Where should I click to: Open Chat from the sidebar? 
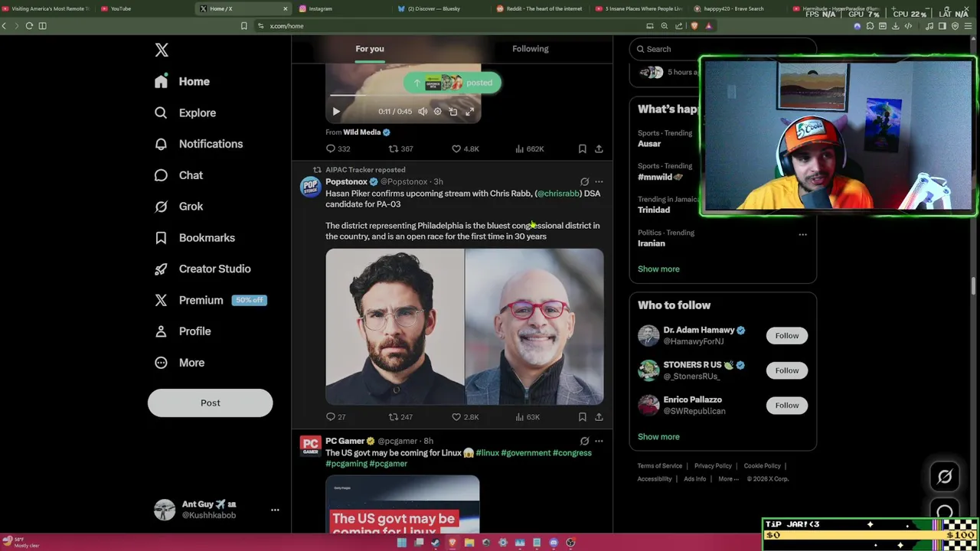click(178, 175)
